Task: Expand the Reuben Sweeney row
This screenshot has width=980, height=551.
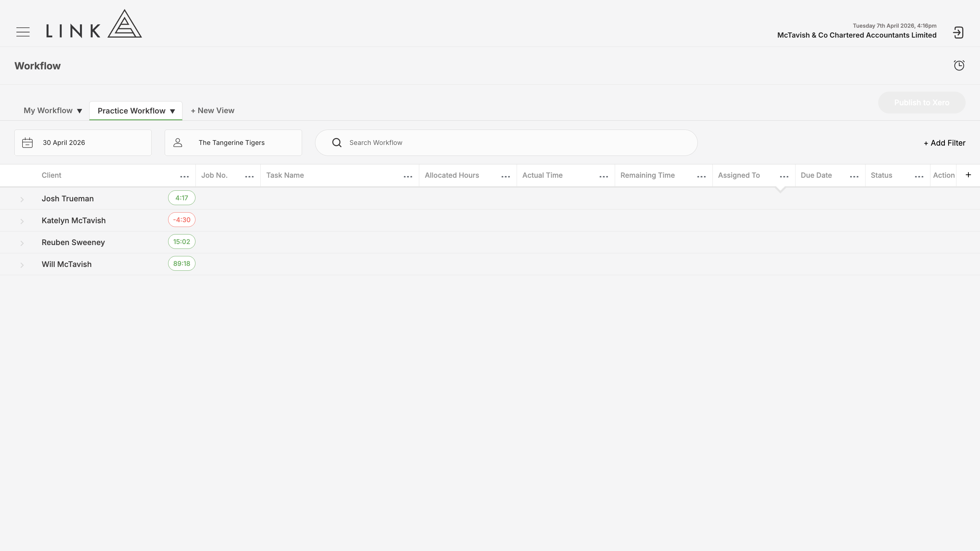Action: [22, 243]
